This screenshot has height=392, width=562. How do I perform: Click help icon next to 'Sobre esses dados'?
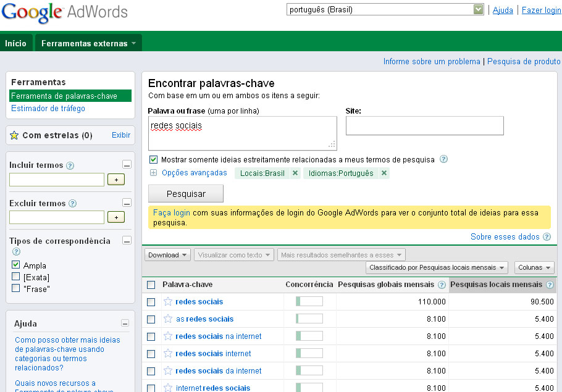pyautogui.click(x=546, y=237)
